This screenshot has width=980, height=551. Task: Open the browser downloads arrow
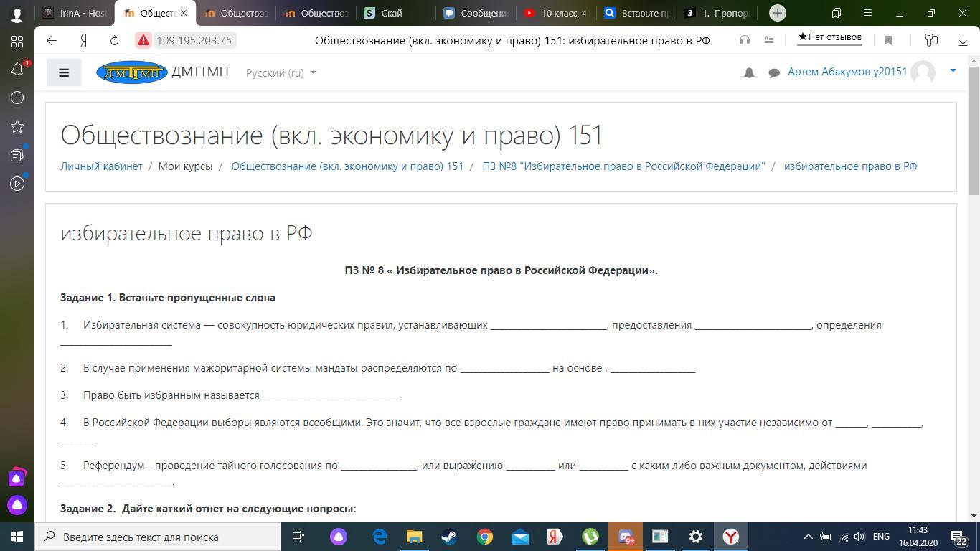tap(963, 40)
